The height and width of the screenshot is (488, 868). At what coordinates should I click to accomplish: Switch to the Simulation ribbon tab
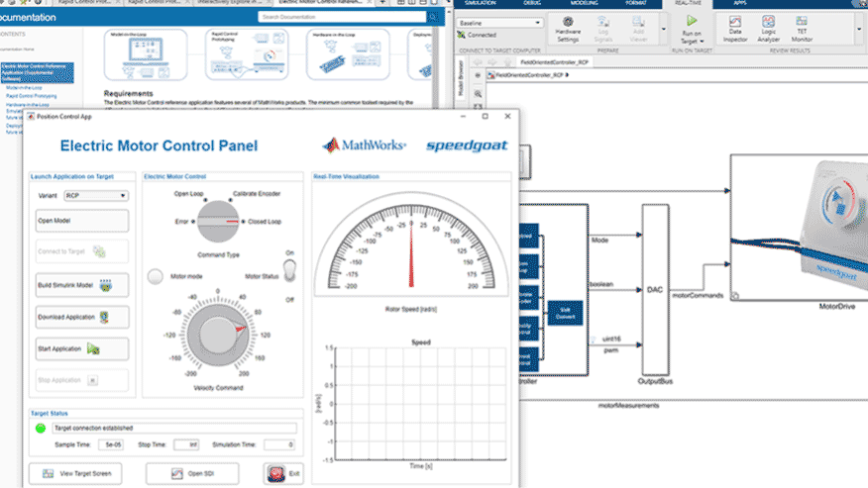(480, 3)
